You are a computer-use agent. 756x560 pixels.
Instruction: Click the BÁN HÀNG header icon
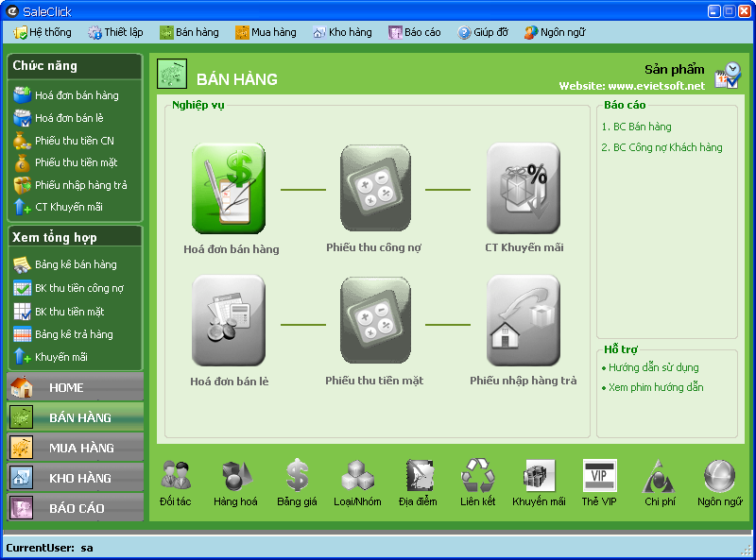[x=172, y=74]
